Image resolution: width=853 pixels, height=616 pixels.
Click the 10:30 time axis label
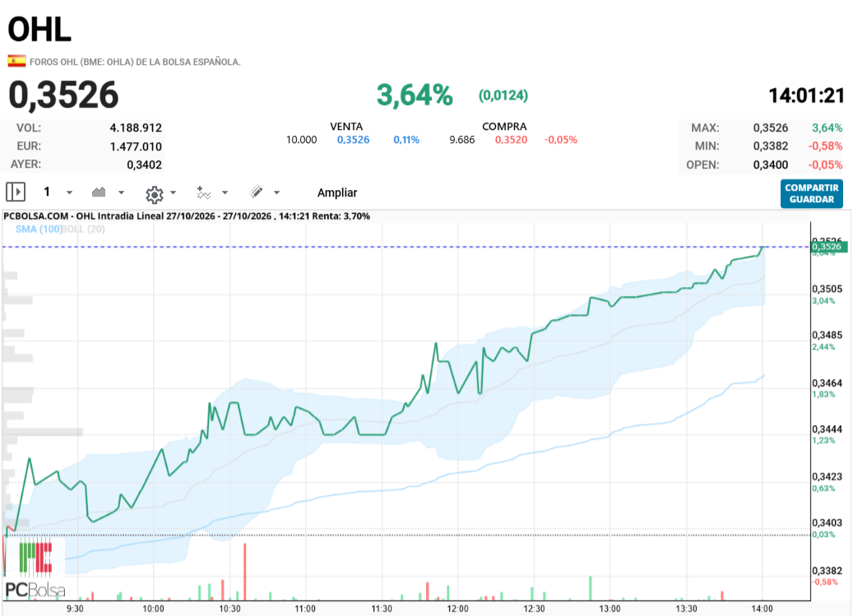[x=229, y=609]
